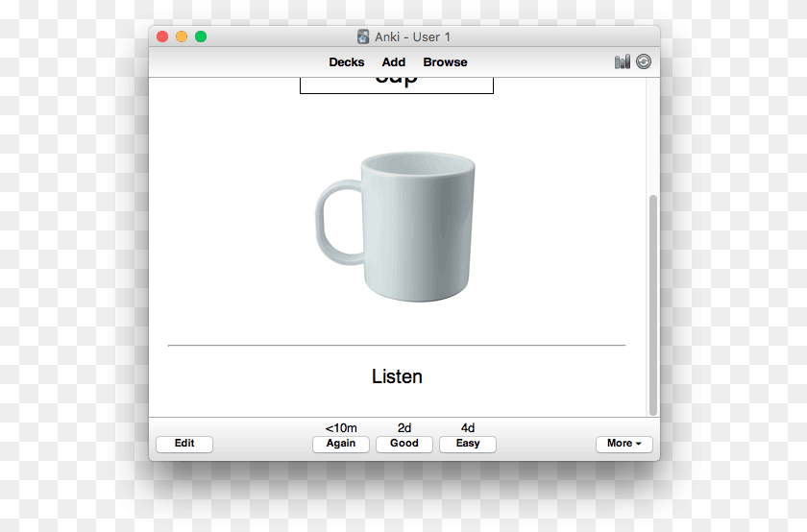
Task: Open the Decks view
Action: tap(347, 62)
